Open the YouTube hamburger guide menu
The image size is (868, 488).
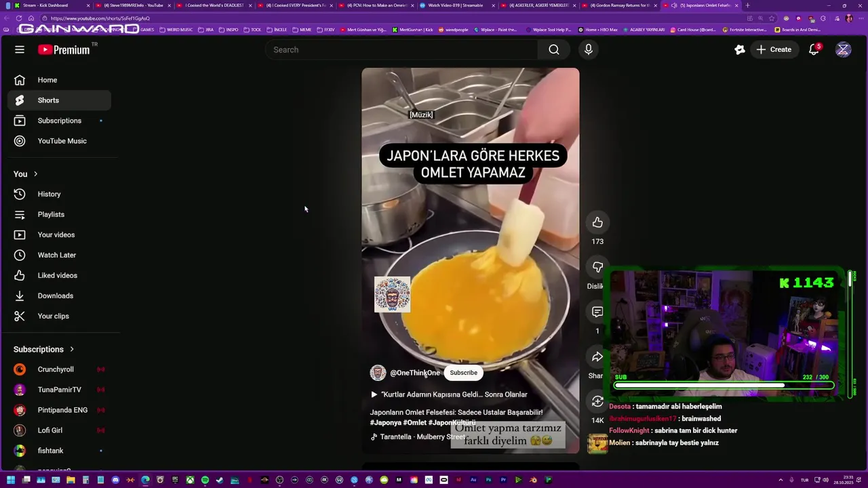tap(20, 49)
